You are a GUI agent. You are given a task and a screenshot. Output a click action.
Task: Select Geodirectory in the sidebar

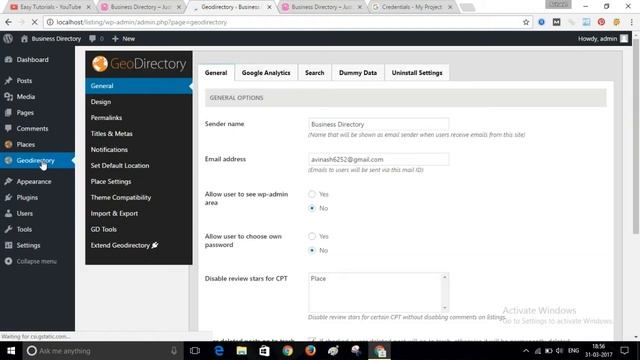point(37,160)
